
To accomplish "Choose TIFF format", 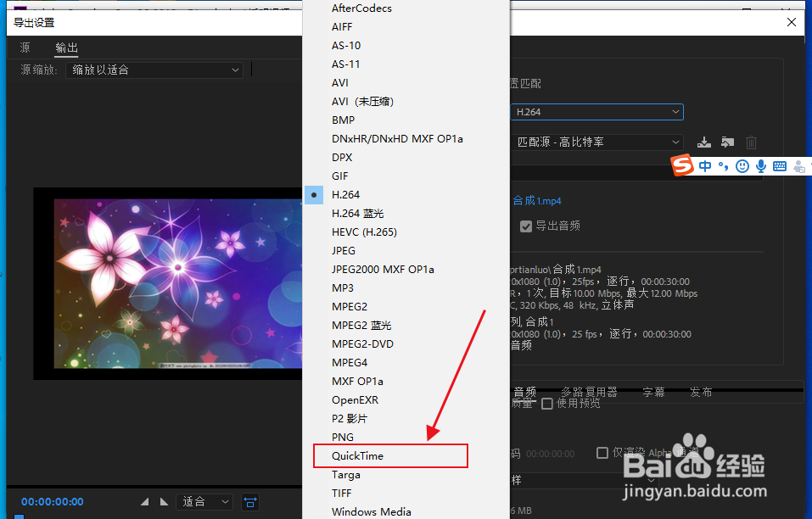I will click(x=341, y=493).
